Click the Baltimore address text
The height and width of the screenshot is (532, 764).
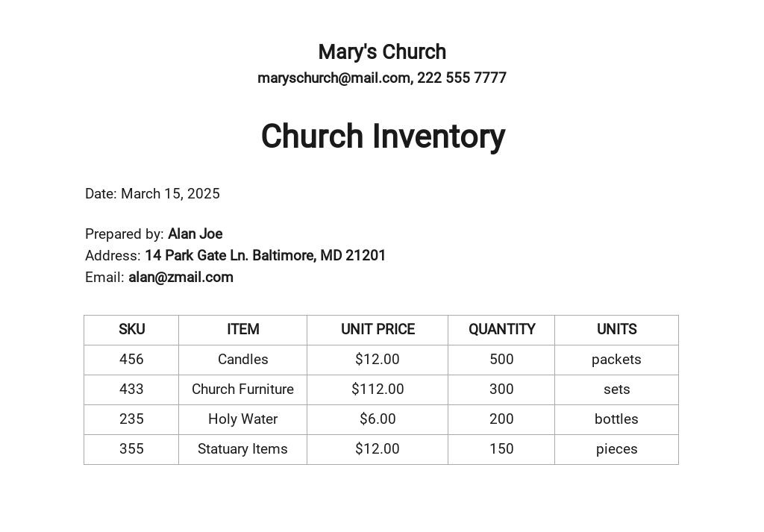265,256
